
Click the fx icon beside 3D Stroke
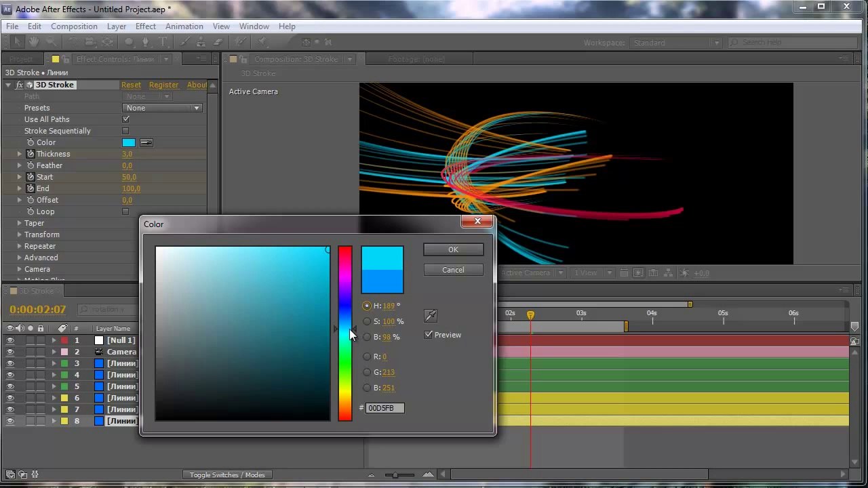pos(20,85)
